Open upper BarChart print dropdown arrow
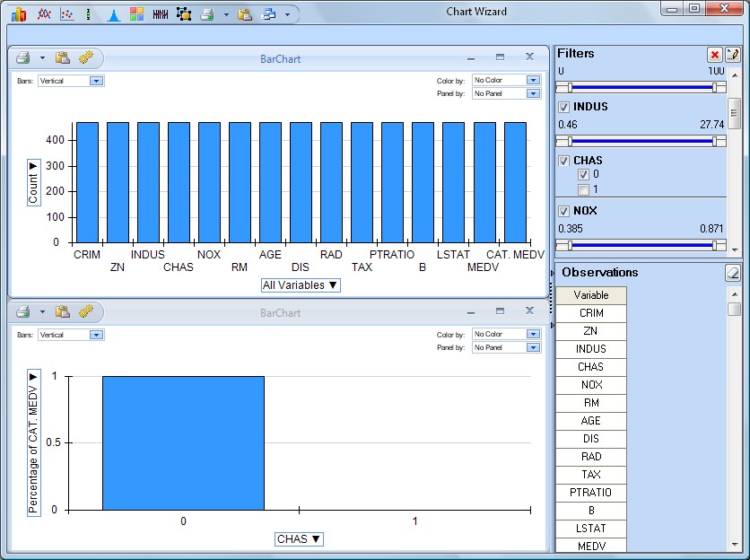 (42, 58)
